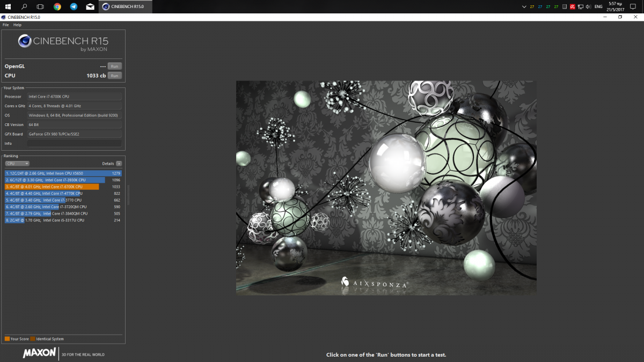Run the OpenGL benchmark
The width and height of the screenshot is (644, 362).
click(x=114, y=67)
